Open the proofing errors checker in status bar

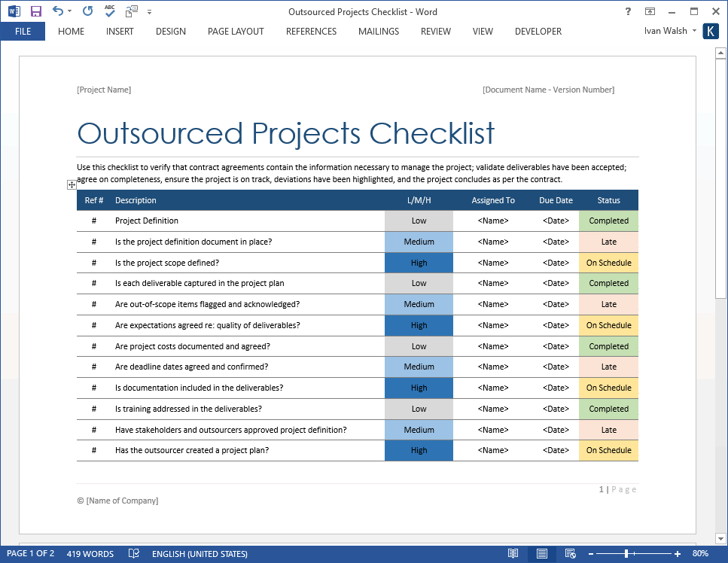point(133,554)
